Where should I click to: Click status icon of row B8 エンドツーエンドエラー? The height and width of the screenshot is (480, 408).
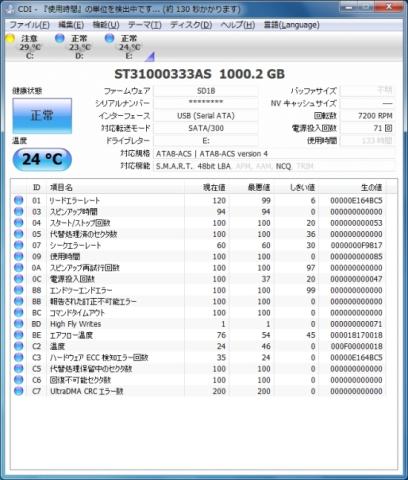click(19, 290)
